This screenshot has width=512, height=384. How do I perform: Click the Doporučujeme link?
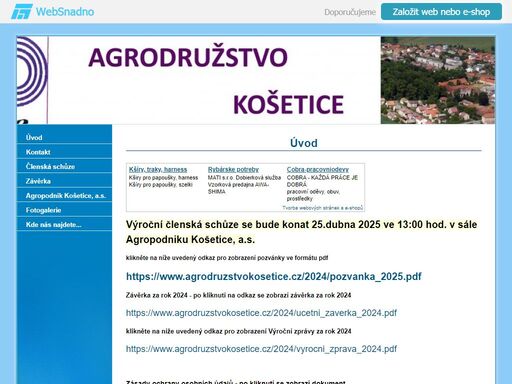point(350,12)
